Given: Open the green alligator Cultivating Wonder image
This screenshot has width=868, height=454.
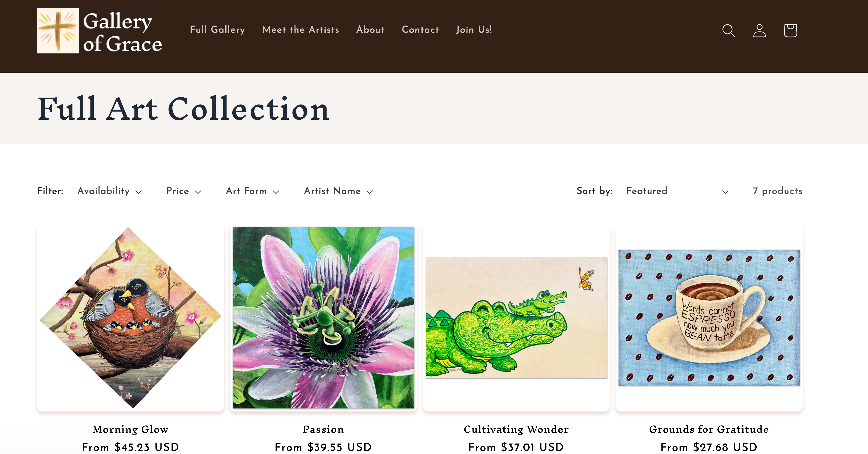Looking at the screenshot, I should click(516, 318).
